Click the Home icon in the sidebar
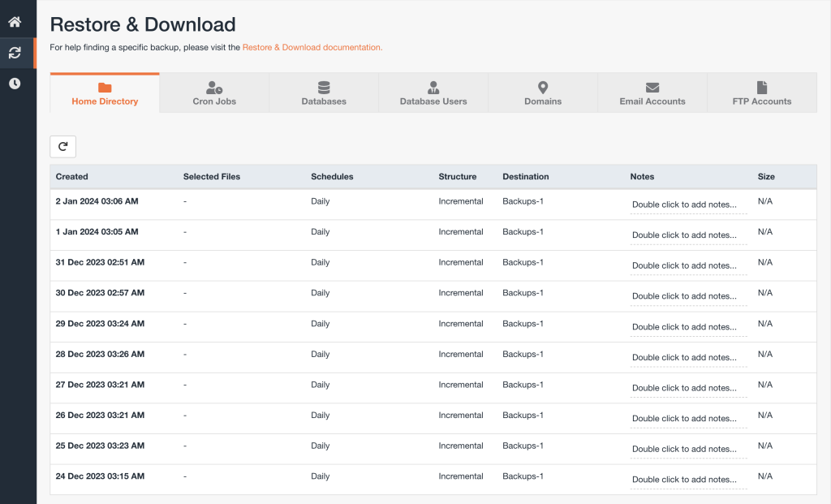This screenshot has height=504, width=831. pyautogui.click(x=15, y=22)
